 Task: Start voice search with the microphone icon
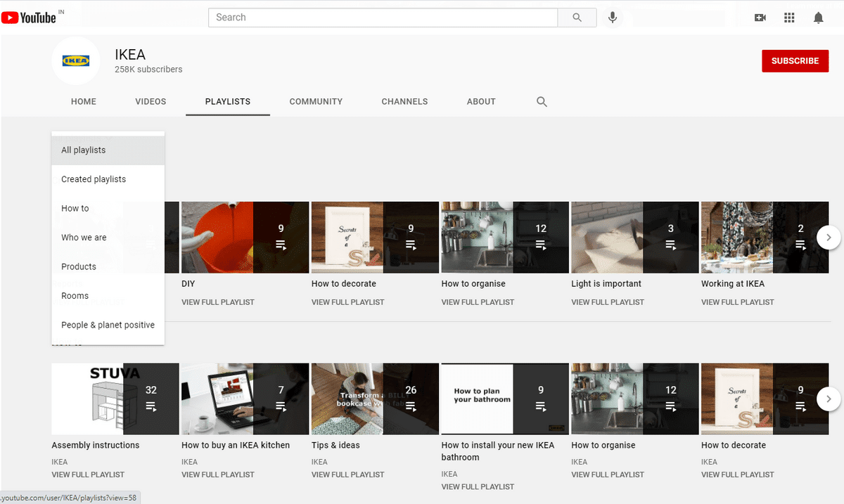(x=613, y=18)
